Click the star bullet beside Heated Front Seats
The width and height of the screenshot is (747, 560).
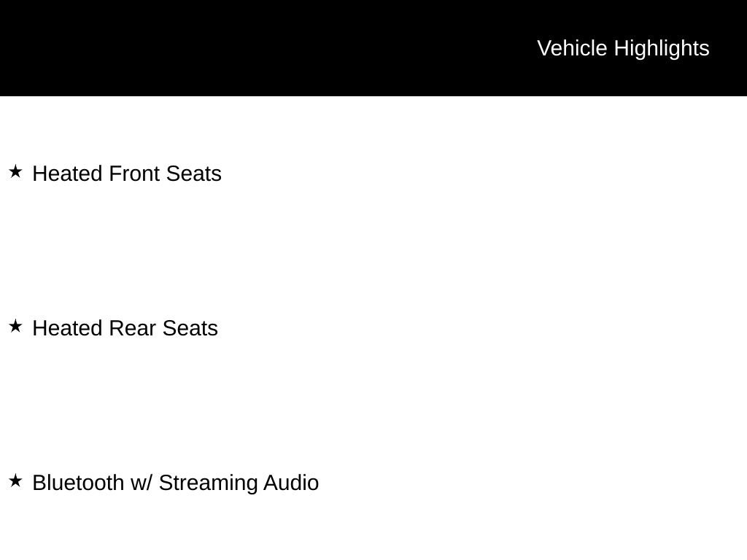[x=15, y=172]
